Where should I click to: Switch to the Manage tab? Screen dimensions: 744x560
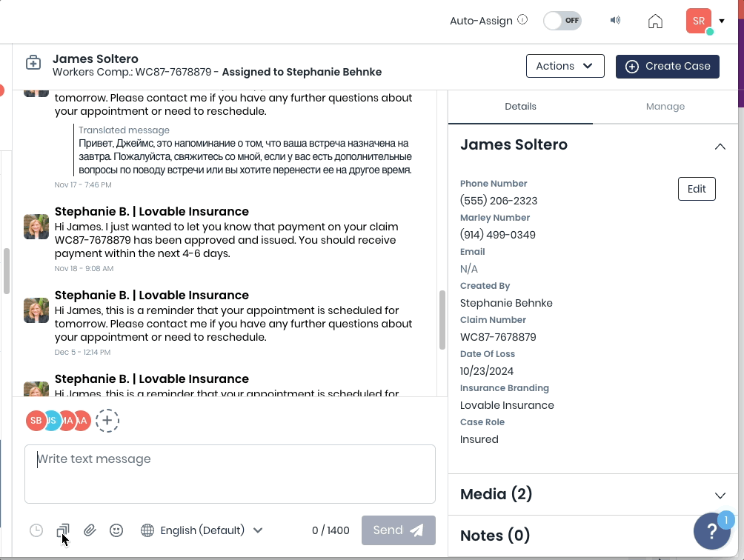click(665, 107)
